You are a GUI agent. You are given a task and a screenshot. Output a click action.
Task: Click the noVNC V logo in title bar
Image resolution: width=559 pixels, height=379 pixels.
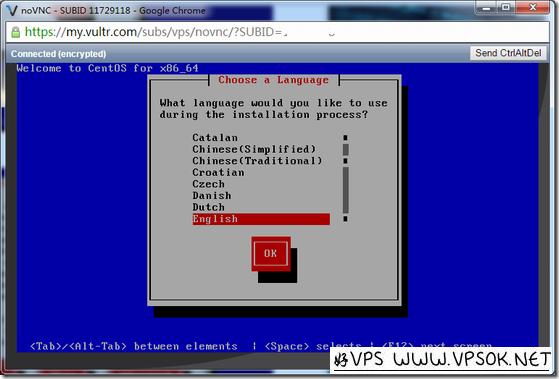[12, 10]
